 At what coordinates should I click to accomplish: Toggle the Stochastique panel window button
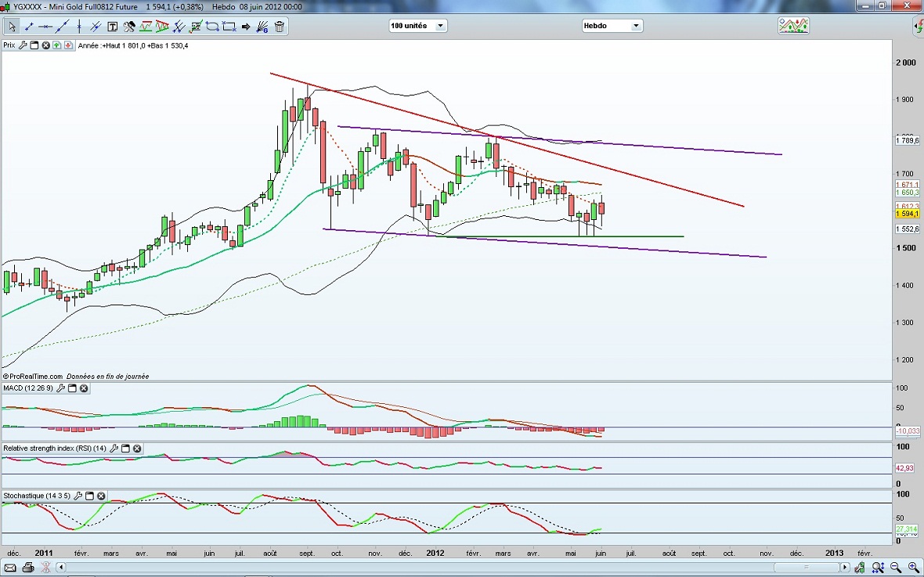click(89, 496)
